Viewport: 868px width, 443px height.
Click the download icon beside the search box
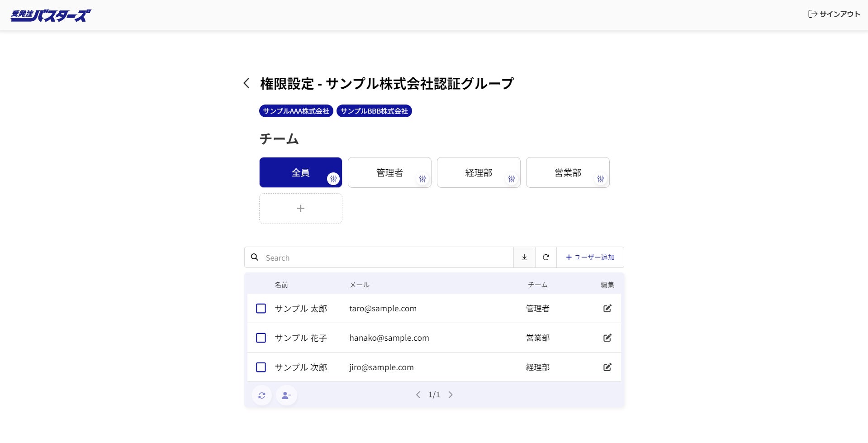tap(524, 257)
